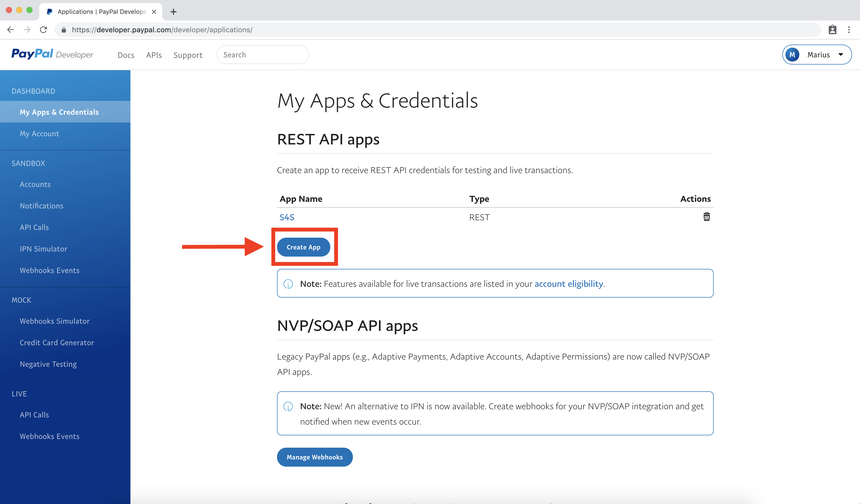
Task: Follow the account eligibility link
Action: pyautogui.click(x=569, y=284)
